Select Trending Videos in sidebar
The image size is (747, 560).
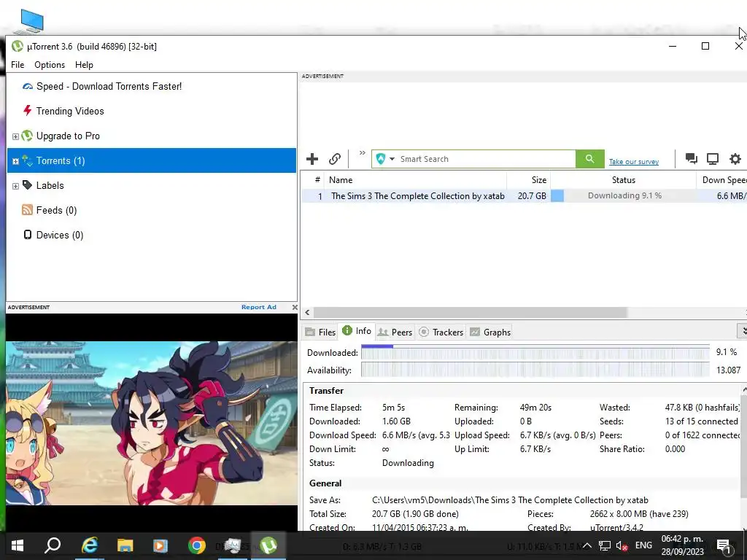[70, 111]
